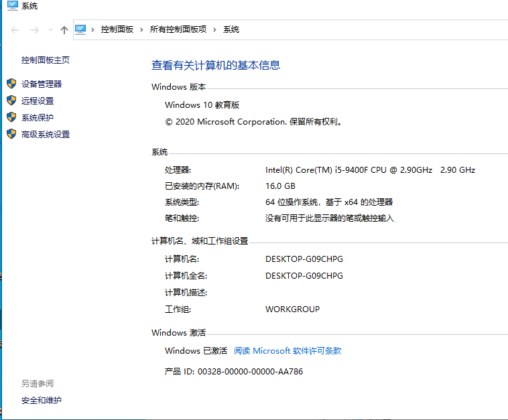Image resolution: width=508 pixels, height=420 pixels.
Task: Click the shield icon beside 远程设置
Action: point(11,100)
